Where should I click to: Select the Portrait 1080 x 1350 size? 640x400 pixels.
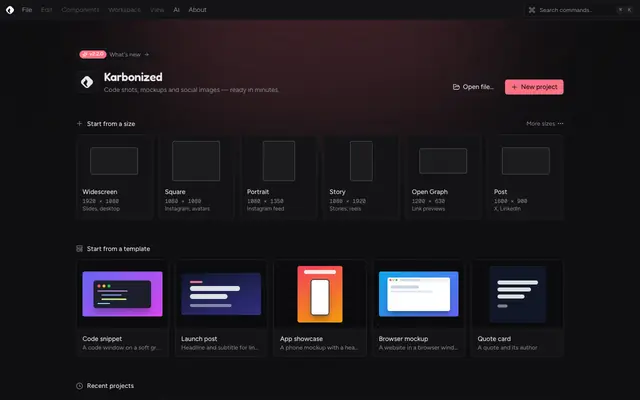pyautogui.click(x=279, y=177)
